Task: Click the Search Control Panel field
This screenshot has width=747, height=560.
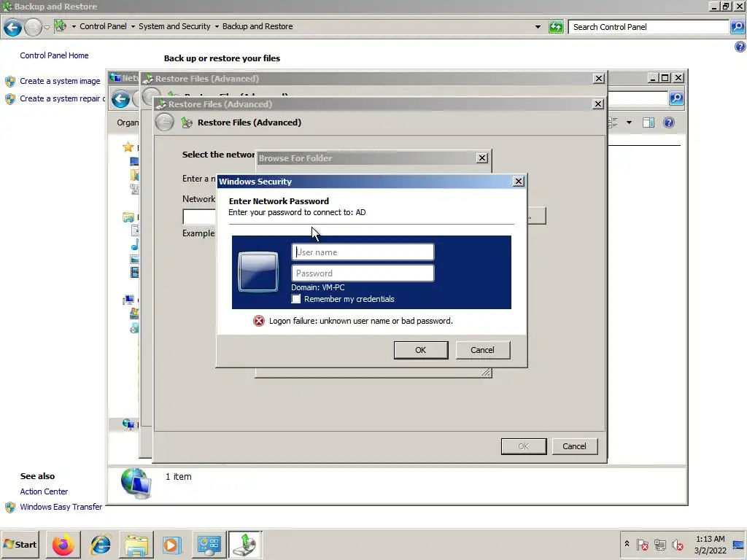Action: (649, 27)
